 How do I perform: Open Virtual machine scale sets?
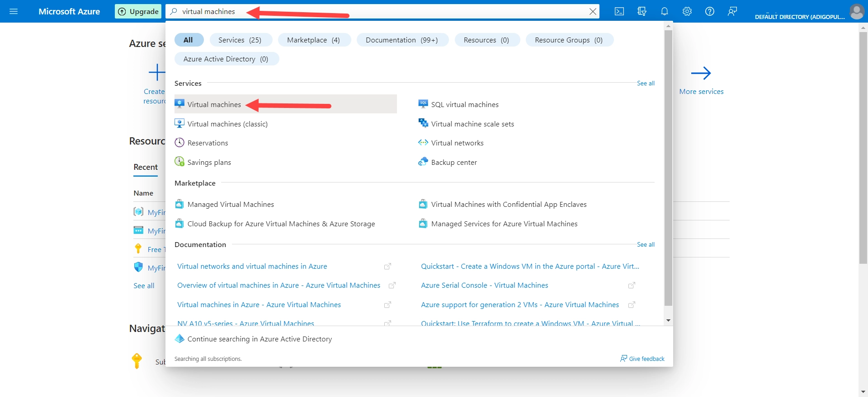(472, 124)
